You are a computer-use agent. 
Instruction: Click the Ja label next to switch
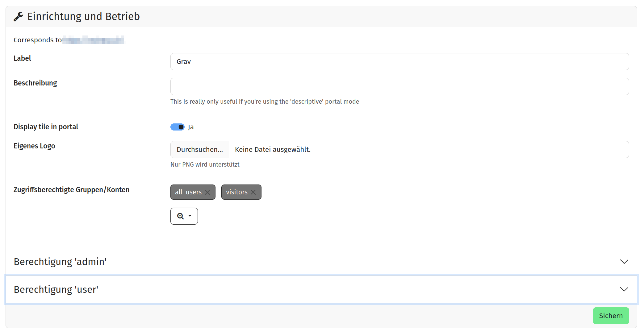click(191, 127)
